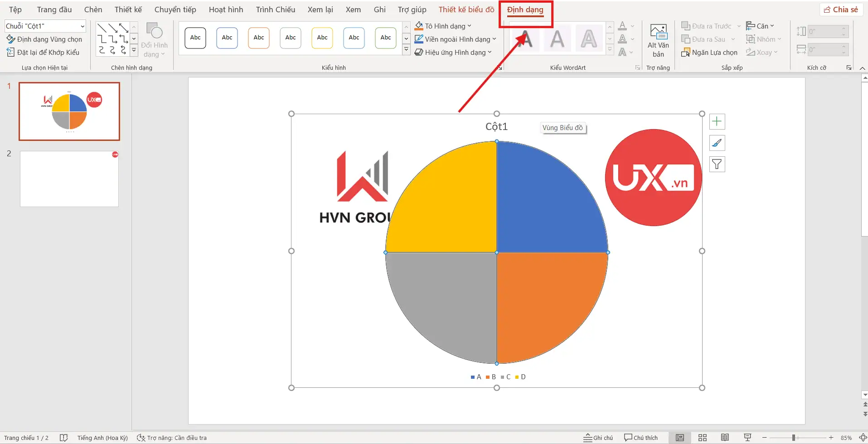Open the Chart Filters funnel icon

[x=717, y=164]
